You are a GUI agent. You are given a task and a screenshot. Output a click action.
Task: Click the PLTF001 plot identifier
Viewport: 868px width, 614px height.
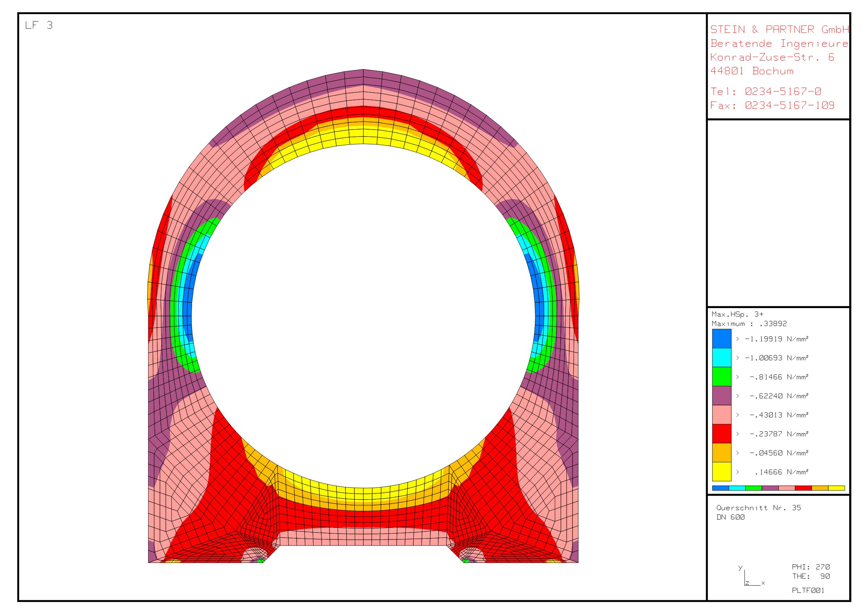pyautogui.click(x=808, y=590)
